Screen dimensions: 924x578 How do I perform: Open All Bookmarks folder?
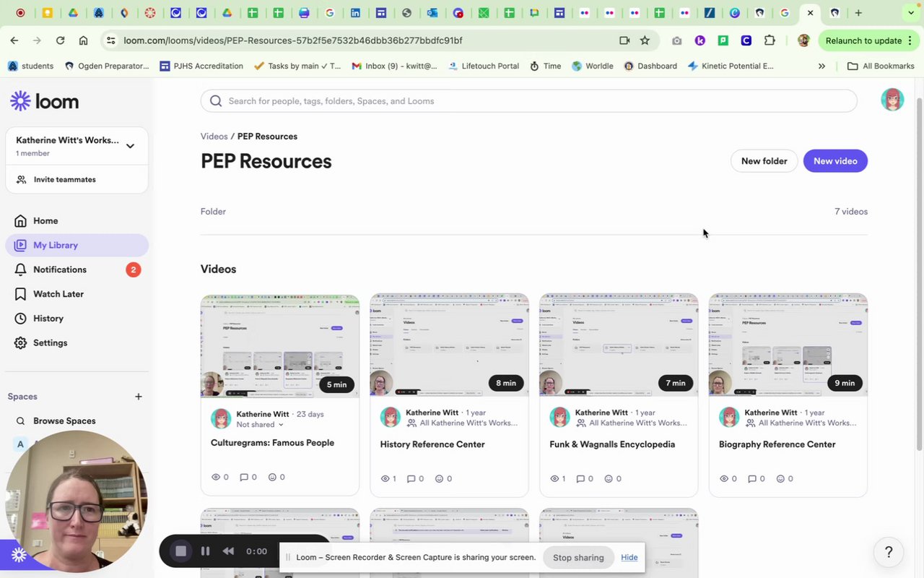point(881,66)
